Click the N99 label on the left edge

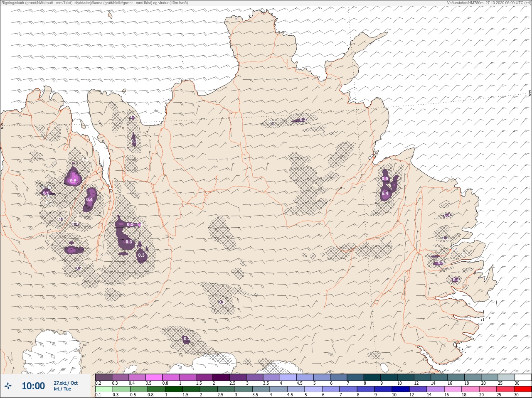pyautogui.click(x=2, y=125)
